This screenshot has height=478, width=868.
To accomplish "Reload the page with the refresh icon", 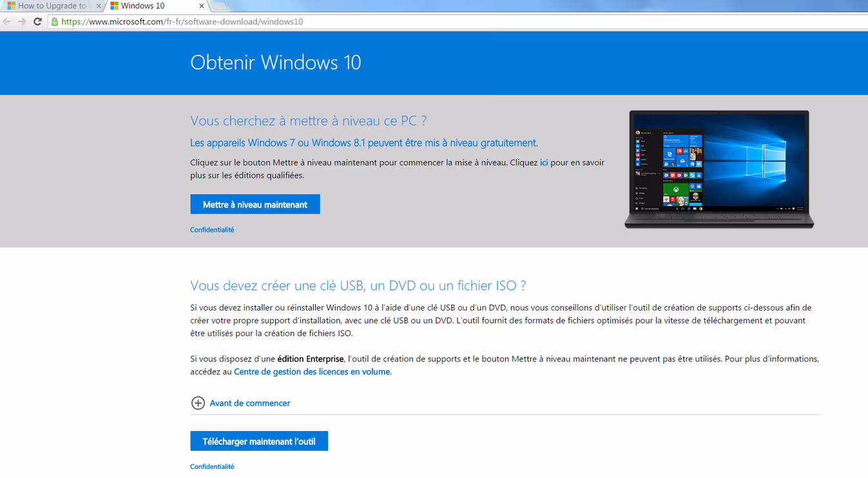I will (37, 22).
